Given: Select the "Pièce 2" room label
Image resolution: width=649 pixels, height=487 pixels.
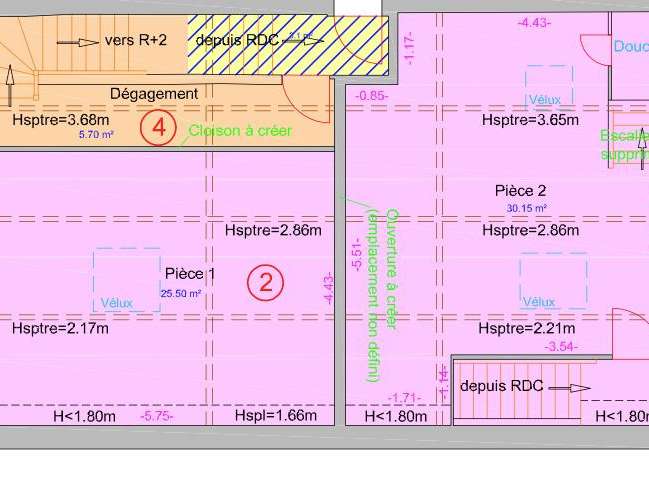Looking at the screenshot, I should [x=520, y=191].
